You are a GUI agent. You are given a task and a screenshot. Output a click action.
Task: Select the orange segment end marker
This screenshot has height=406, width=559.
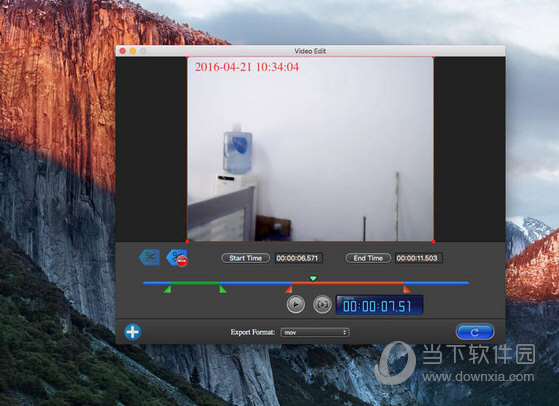click(x=406, y=289)
